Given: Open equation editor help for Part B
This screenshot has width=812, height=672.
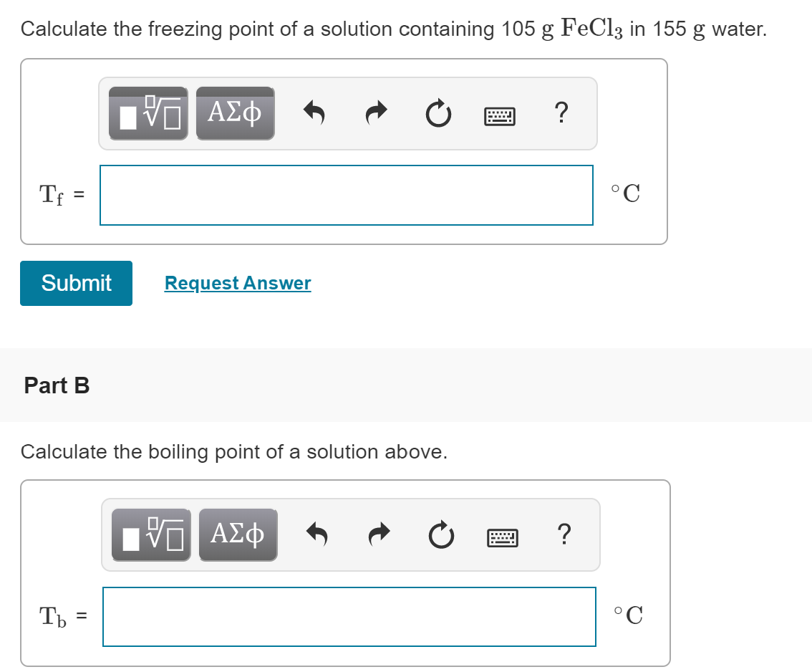Looking at the screenshot, I should (566, 534).
